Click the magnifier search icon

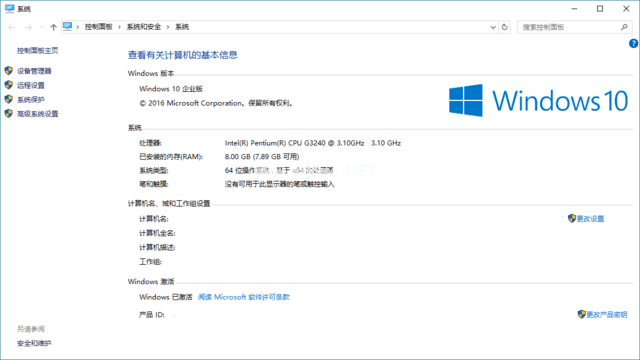(x=624, y=27)
